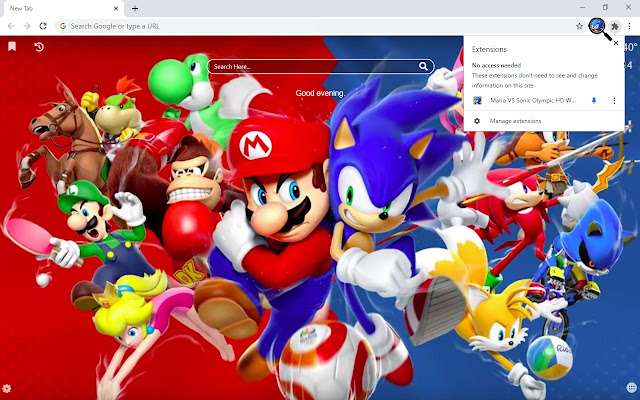The width and height of the screenshot is (640, 400).
Task: Click the Good evening greeting text
Action: [x=320, y=93]
